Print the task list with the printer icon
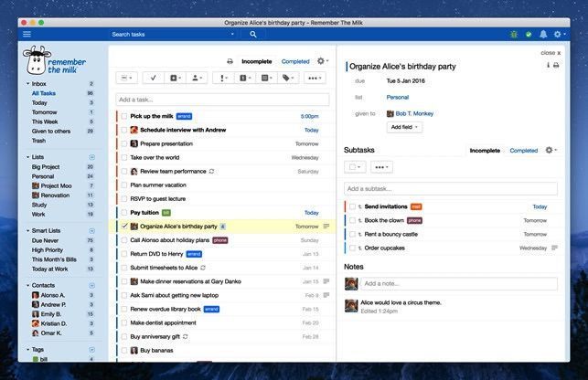 tap(230, 61)
